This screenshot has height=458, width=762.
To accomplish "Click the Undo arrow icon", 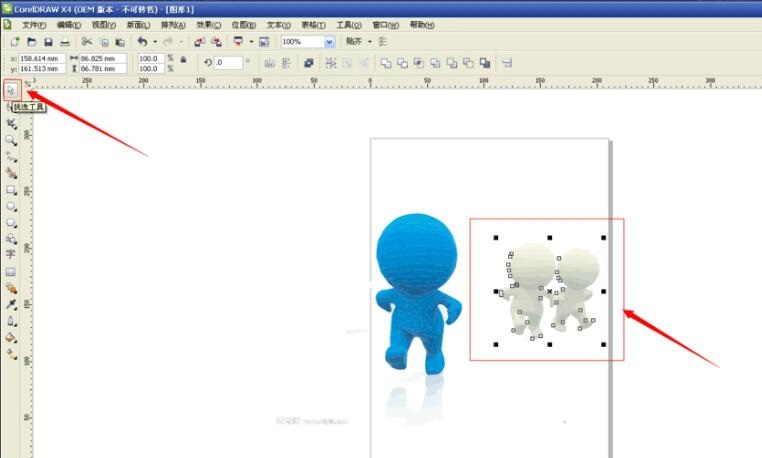I will tap(142, 42).
